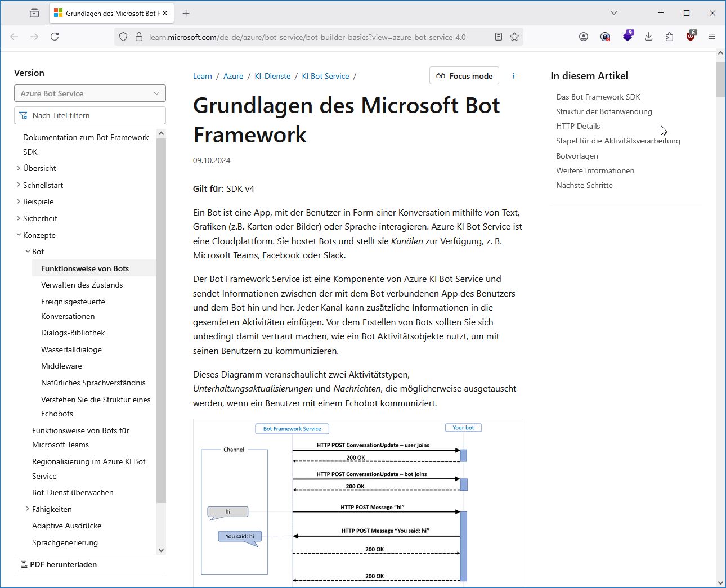Image resolution: width=726 pixels, height=588 pixels.
Task: Enable Focus mode
Action: tap(464, 76)
